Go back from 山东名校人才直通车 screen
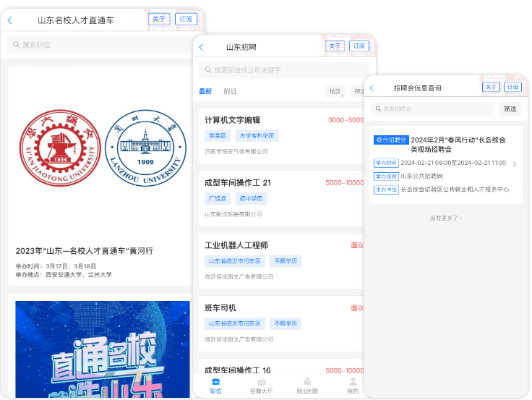The width and height of the screenshot is (532, 400). tap(10, 20)
